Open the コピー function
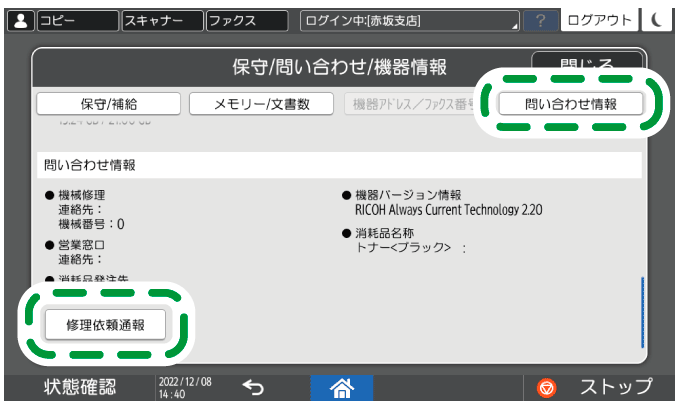The width and height of the screenshot is (679, 404). pyautogui.click(x=78, y=21)
